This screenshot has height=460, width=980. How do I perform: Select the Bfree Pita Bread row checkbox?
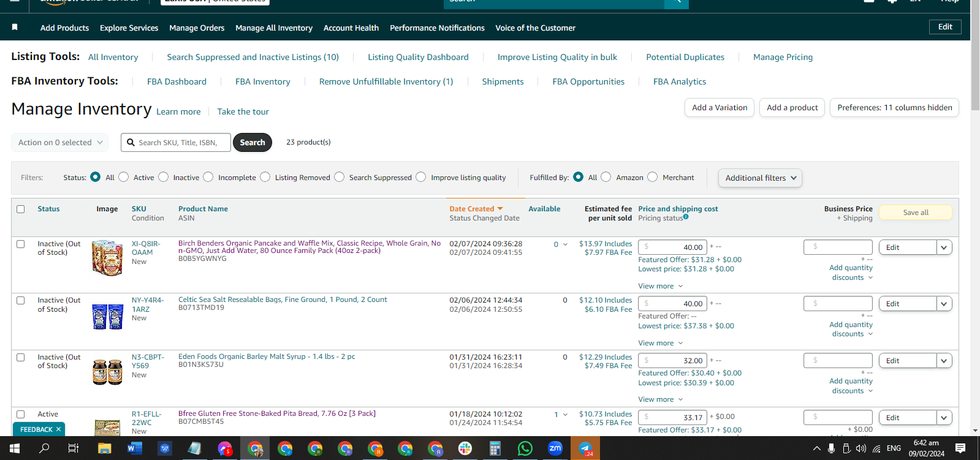click(21, 415)
